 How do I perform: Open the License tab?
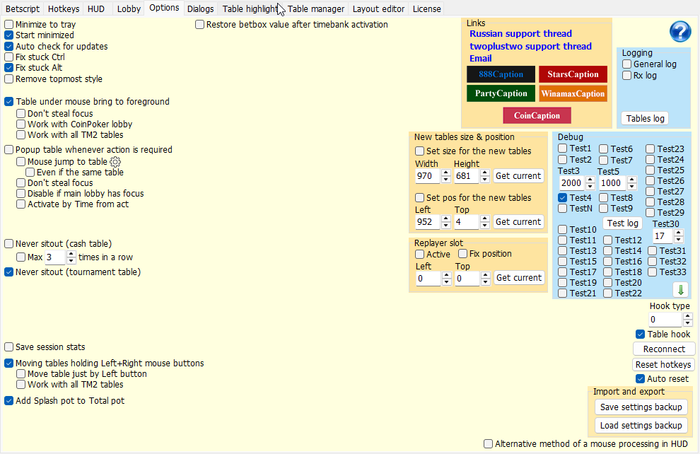[427, 8]
